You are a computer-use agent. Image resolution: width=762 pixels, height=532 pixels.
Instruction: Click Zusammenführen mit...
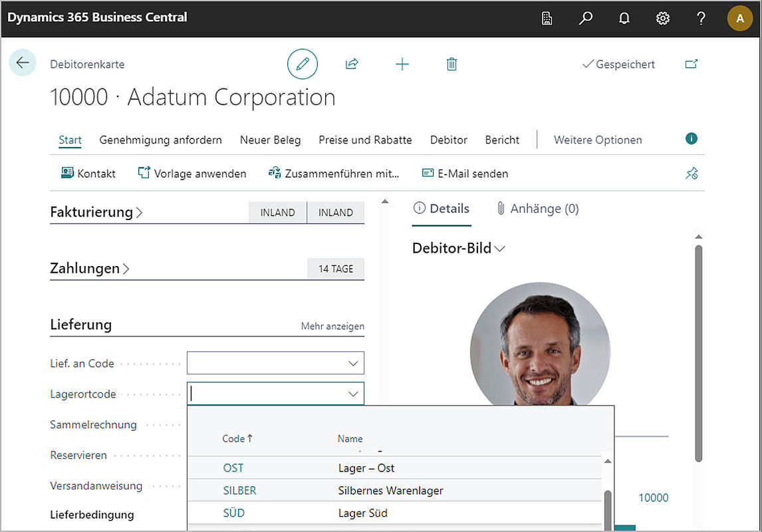point(334,174)
